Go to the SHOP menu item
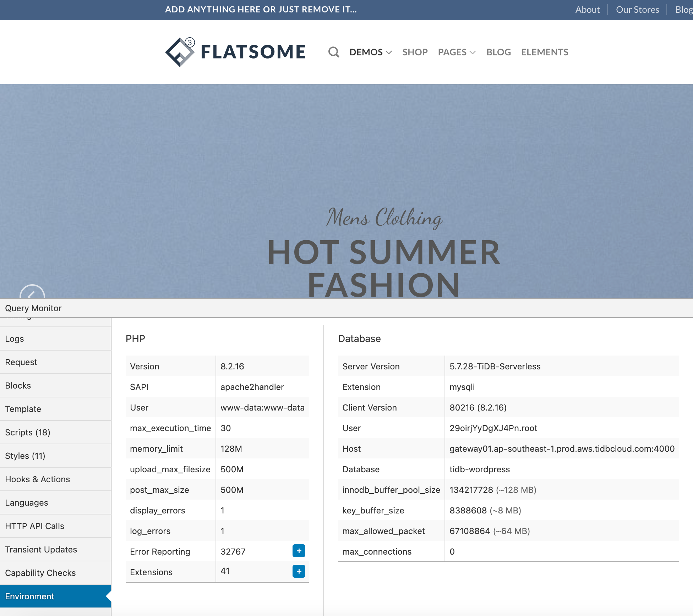Image resolution: width=693 pixels, height=616 pixels. pyautogui.click(x=415, y=52)
